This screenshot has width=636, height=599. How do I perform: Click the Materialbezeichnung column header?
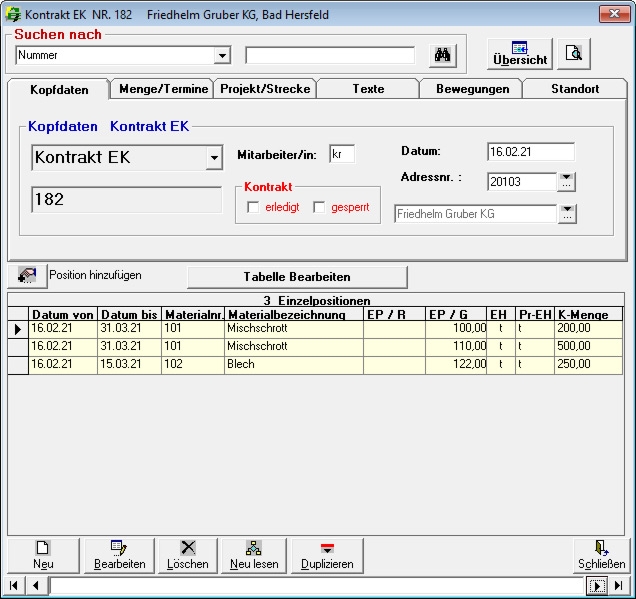(x=294, y=314)
